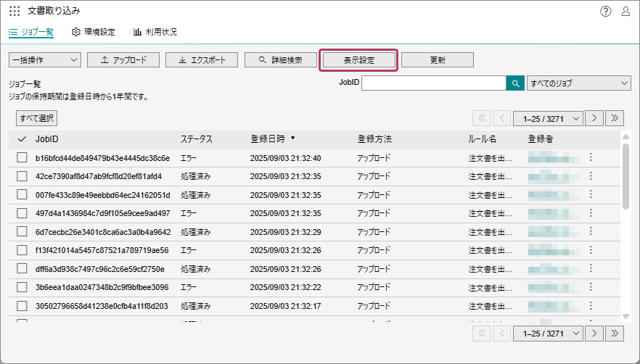Image resolution: width=640 pixels, height=364 pixels.
Task: Open 表示設定 display settings
Action: tap(358, 60)
